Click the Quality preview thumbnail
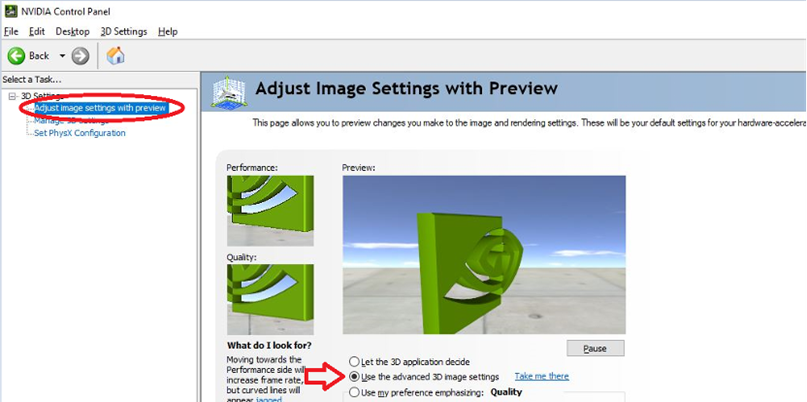Image resolution: width=807 pixels, height=402 pixels. [270, 299]
